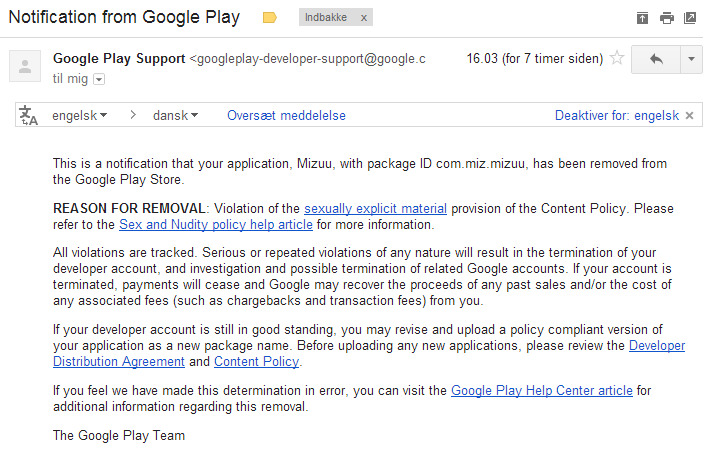710x460 pixels.
Task: Remove the Indbakke label with x
Action: click(x=364, y=18)
